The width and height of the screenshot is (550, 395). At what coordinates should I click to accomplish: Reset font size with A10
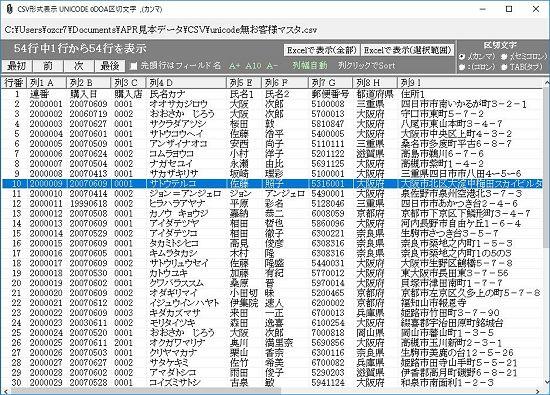pyautogui.click(x=253, y=66)
